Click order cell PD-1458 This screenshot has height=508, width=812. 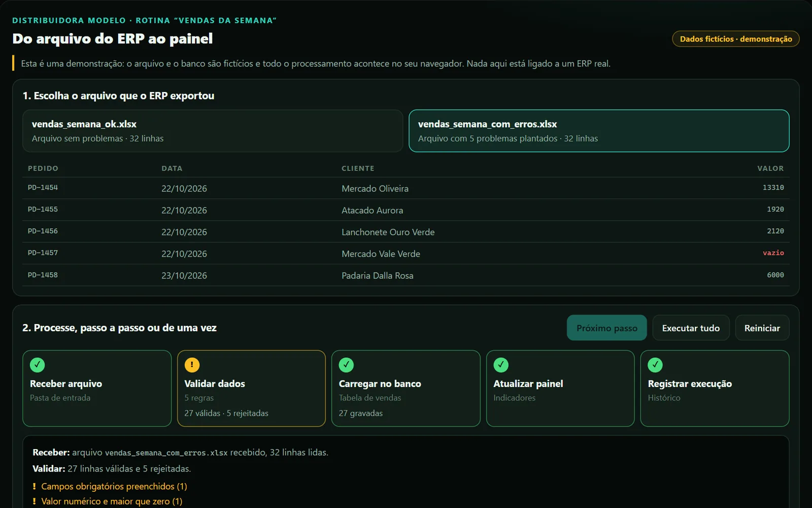click(x=43, y=275)
